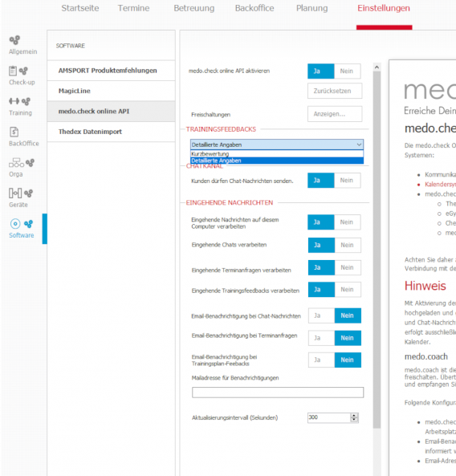Select the BackOffice document icon
This screenshot has height=476, width=456.
coord(14,132)
